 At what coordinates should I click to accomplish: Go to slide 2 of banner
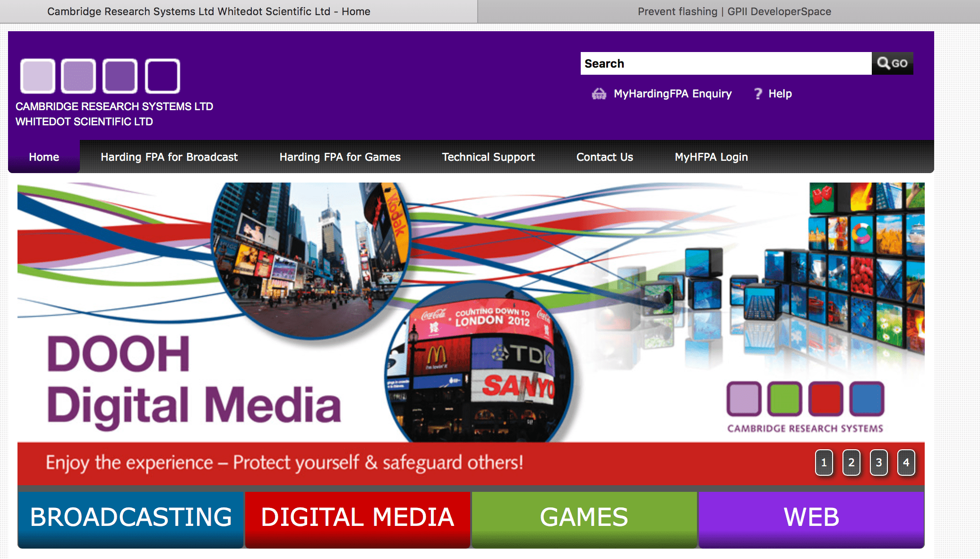tap(851, 463)
